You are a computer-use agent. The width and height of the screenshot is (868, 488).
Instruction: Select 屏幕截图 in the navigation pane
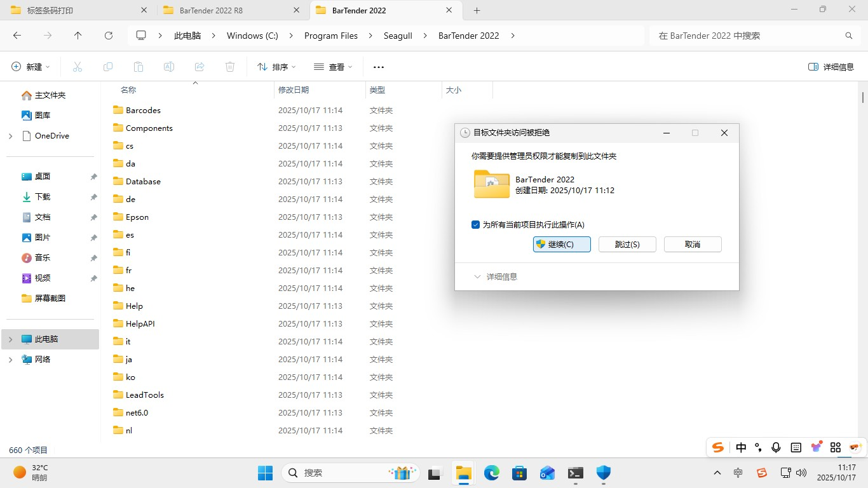point(50,299)
